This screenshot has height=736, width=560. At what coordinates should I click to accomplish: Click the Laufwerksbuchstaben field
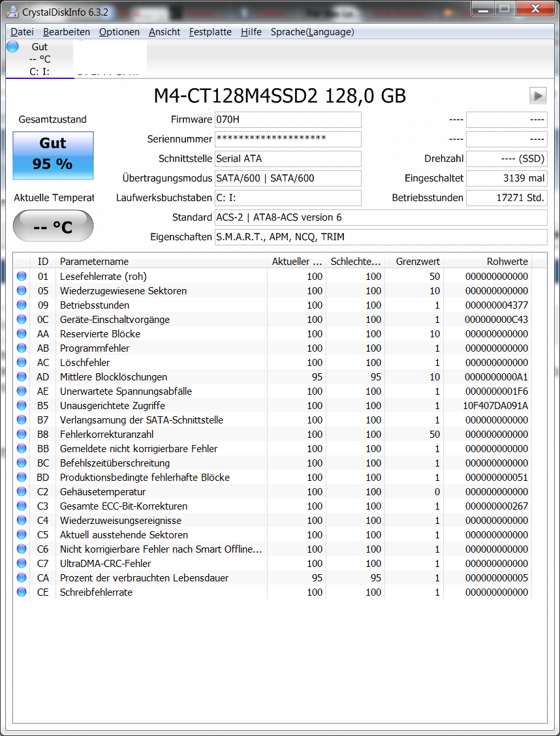point(288,198)
